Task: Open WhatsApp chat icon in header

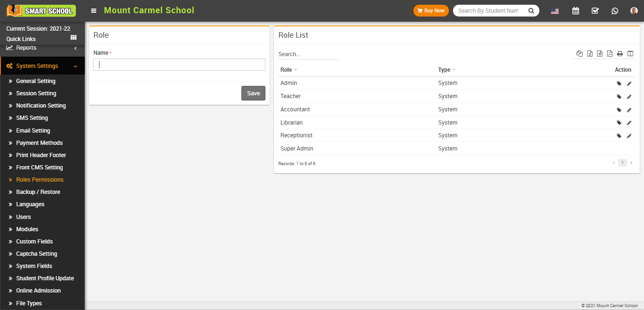Action: pyautogui.click(x=615, y=11)
